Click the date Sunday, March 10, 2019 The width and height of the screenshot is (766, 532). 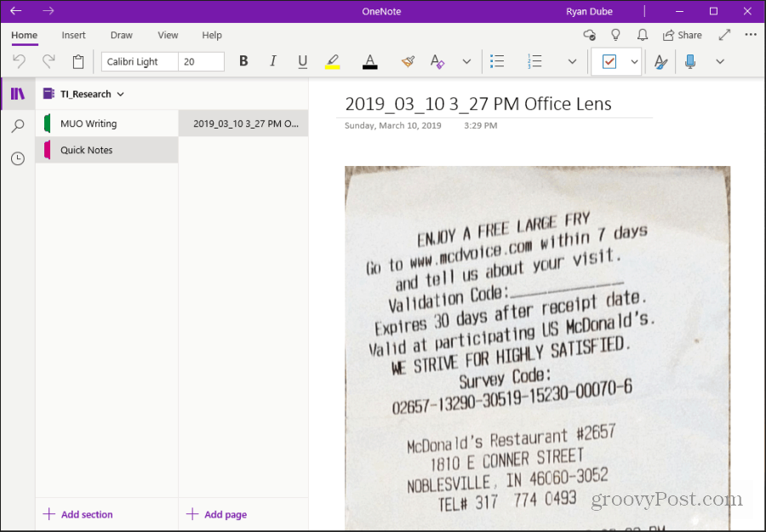coord(392,125)
